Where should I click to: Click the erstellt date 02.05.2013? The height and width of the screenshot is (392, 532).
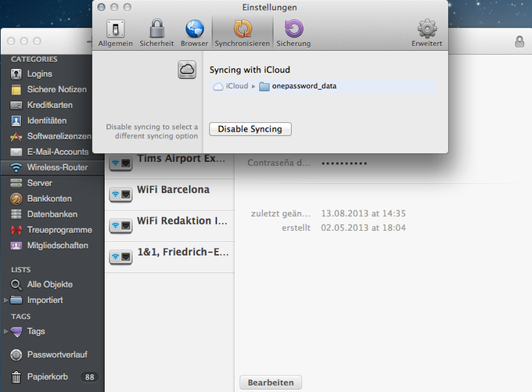pyautogui.click(x=363, y=228)
